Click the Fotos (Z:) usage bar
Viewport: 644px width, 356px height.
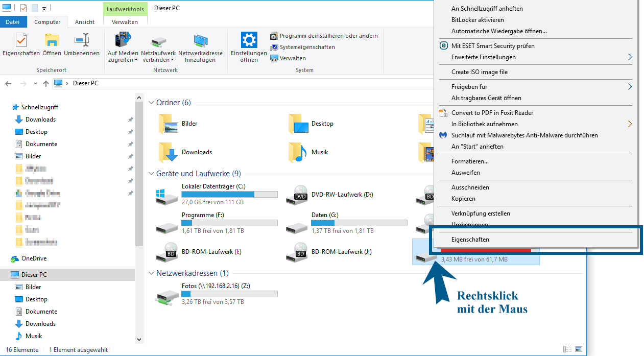[230, 294]
